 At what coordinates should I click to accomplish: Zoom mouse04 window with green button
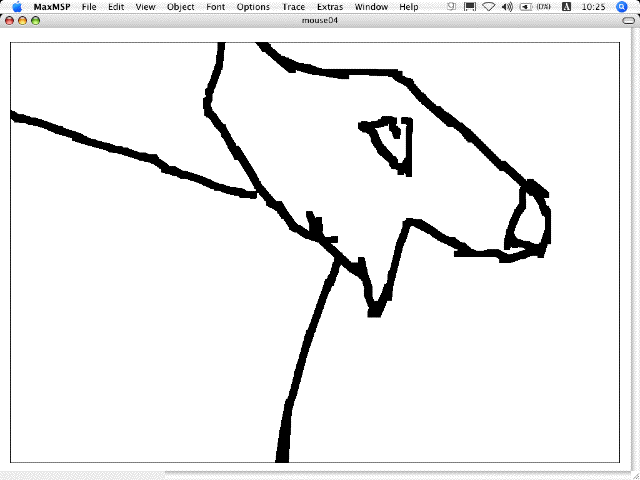[x=36, y=20]
